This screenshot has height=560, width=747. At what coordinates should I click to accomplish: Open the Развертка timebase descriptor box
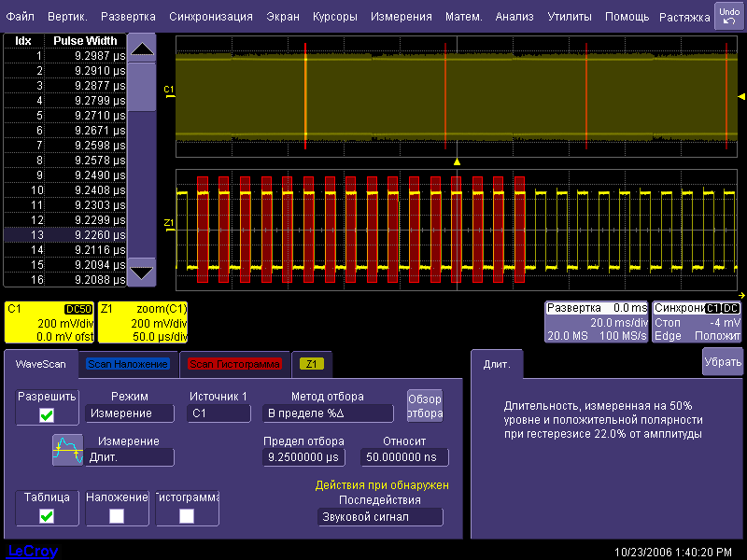597,322
